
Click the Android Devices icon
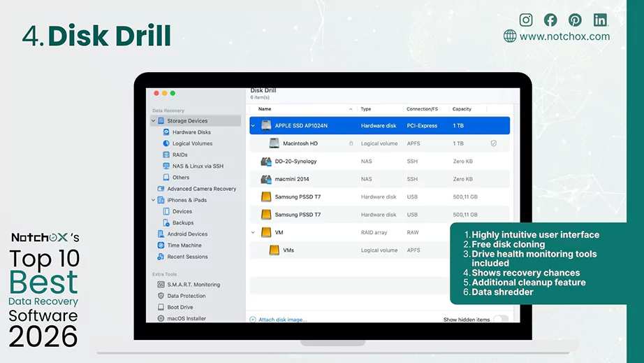(x=161, y=234)
